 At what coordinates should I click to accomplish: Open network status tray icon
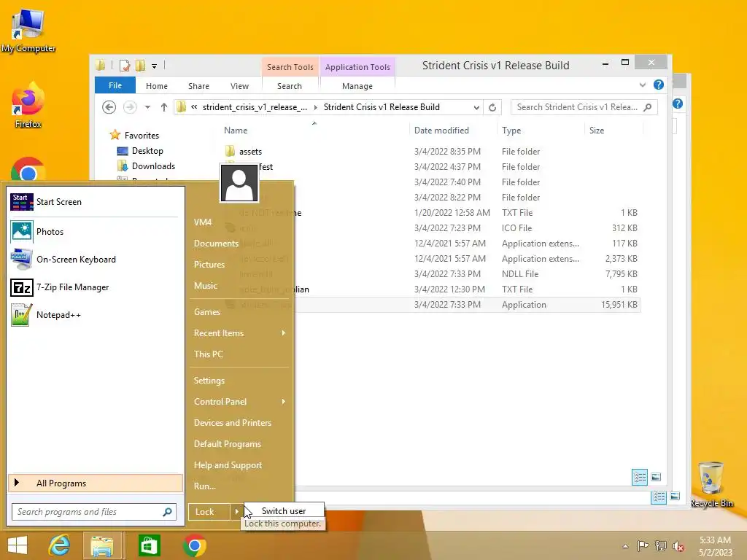[x=661, y=546]
